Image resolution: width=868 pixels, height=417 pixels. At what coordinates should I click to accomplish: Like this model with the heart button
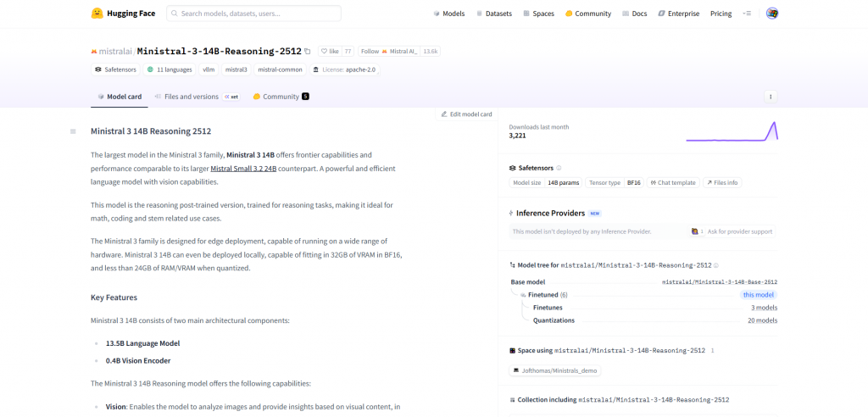[330, 51]
